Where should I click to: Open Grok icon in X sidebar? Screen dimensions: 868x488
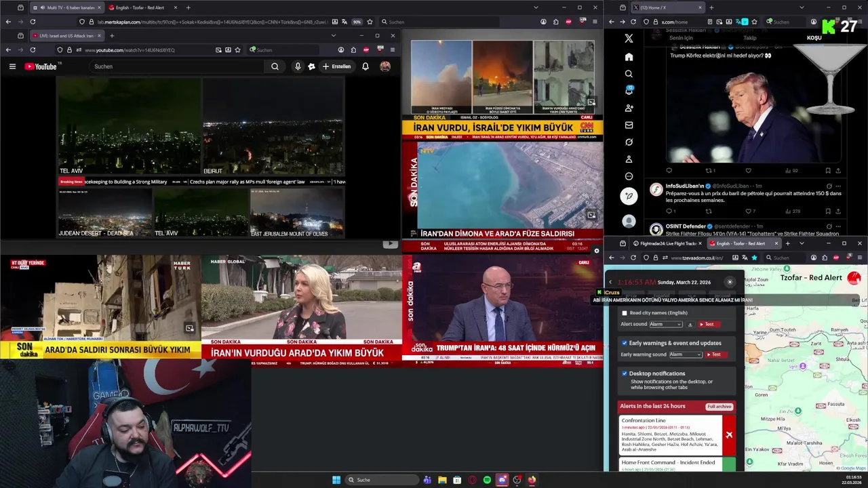tap(629, 142)
